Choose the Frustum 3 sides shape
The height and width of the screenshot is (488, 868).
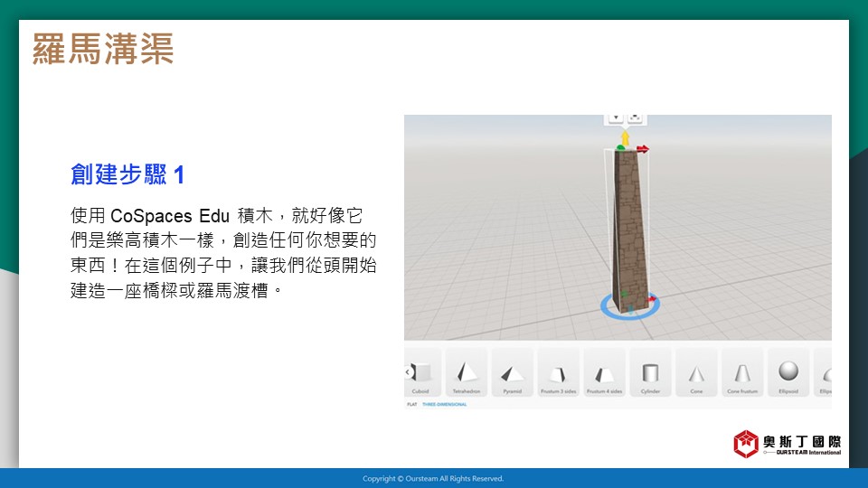(558, 372)
